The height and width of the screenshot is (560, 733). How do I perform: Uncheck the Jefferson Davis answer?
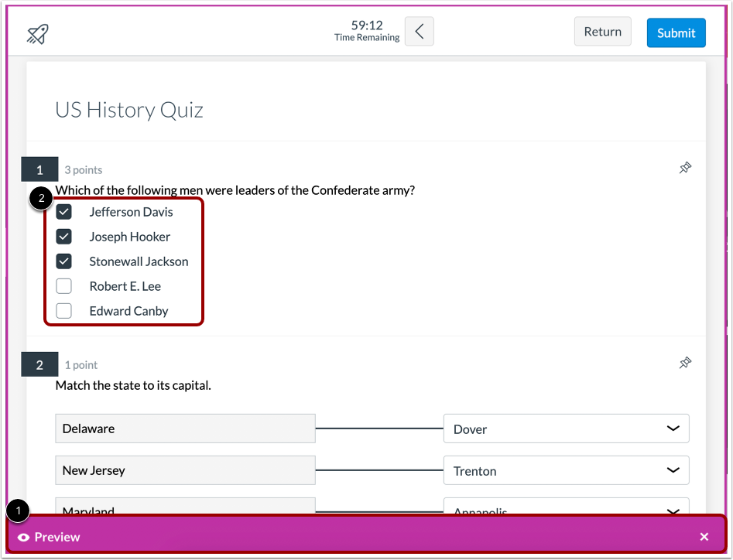(x=63, y=211)
